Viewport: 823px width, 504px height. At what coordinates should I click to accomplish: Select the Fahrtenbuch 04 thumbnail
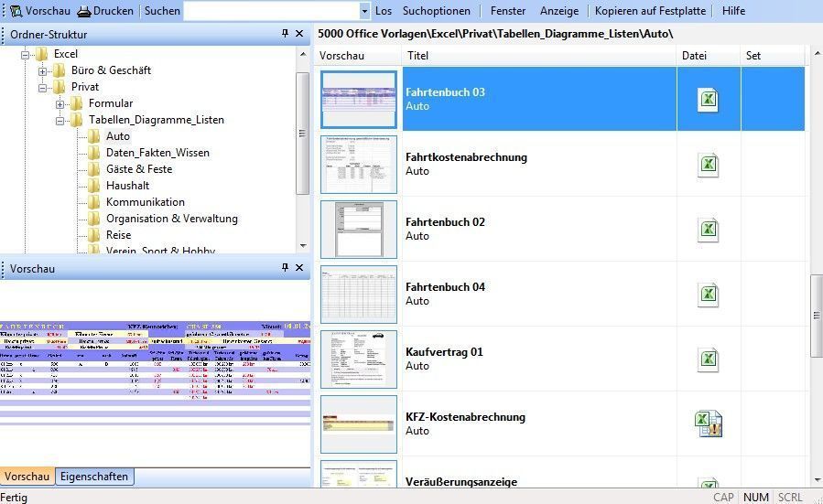click(x=359, y=295)
